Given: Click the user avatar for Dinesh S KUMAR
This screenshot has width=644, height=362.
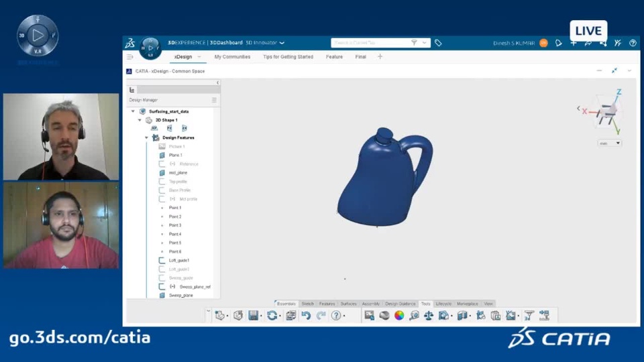Looking at the screenshot, I should (x=543, y=43).
